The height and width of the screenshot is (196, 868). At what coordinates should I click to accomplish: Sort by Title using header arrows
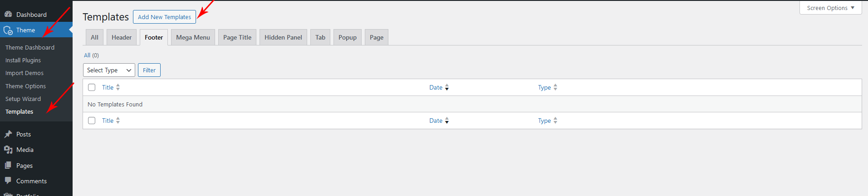click(x=118, y=87)
